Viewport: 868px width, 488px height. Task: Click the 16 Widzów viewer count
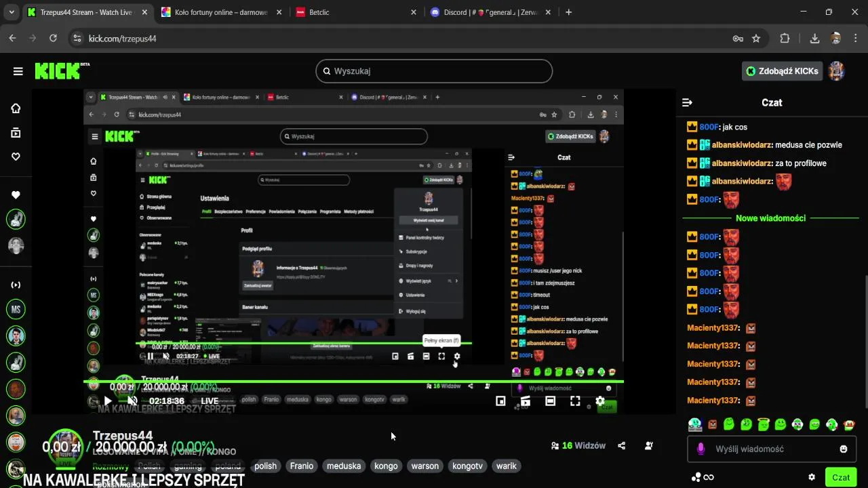pos(578,446)
